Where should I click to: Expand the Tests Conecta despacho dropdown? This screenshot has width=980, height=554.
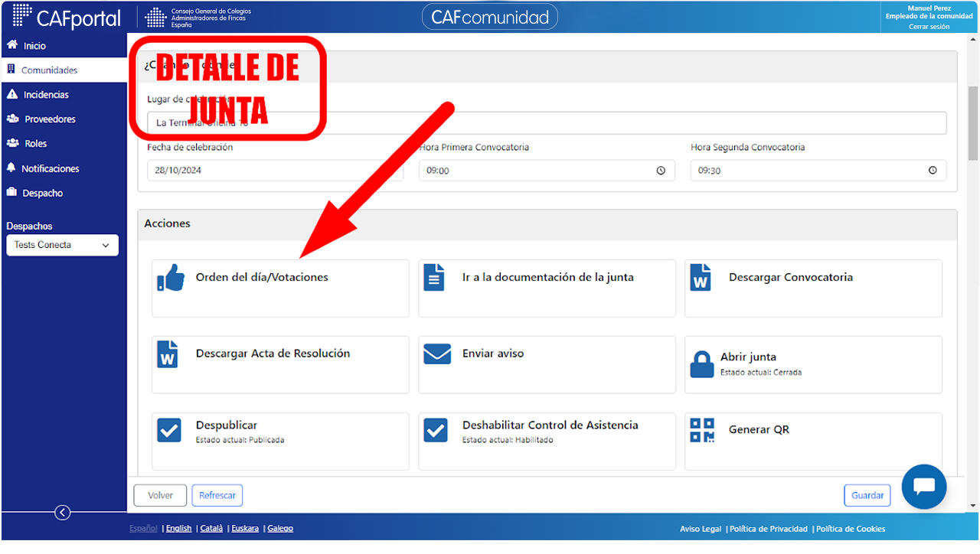(x=62, y=245)
